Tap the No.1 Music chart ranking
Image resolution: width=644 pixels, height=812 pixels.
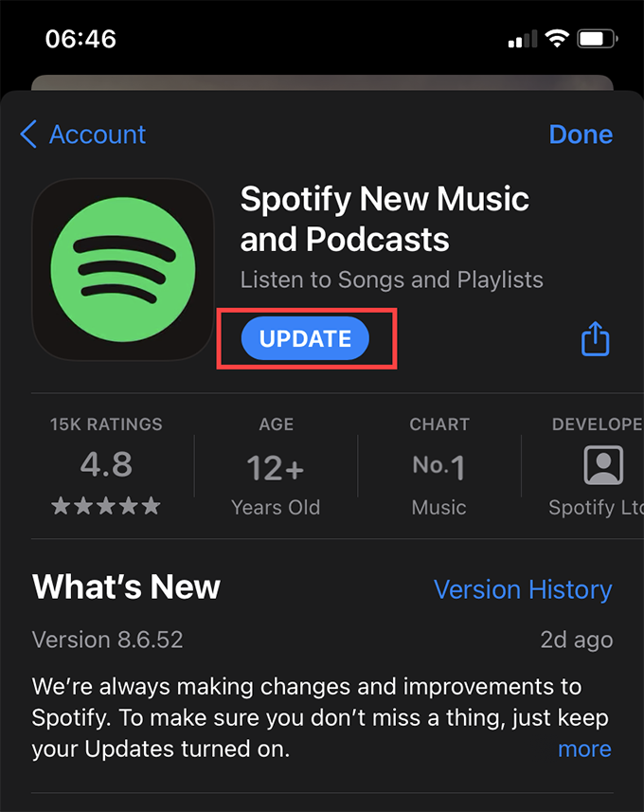pyautogui.click(x=438, y=465)
